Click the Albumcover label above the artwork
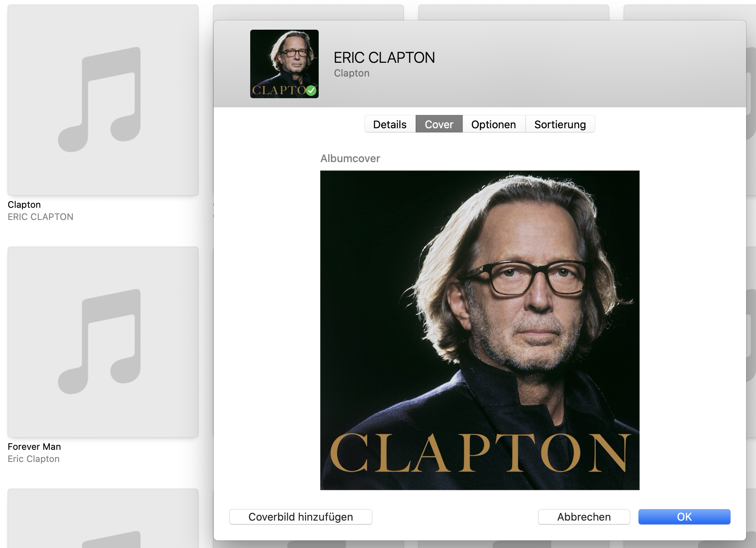This screenshot has width=756, height=548. [x=350, y=158]
